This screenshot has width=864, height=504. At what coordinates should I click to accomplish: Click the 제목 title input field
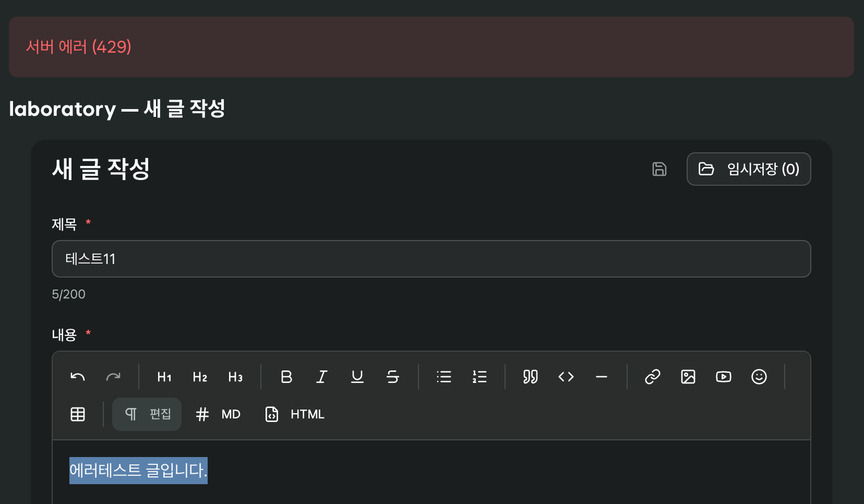coord(431,259)
